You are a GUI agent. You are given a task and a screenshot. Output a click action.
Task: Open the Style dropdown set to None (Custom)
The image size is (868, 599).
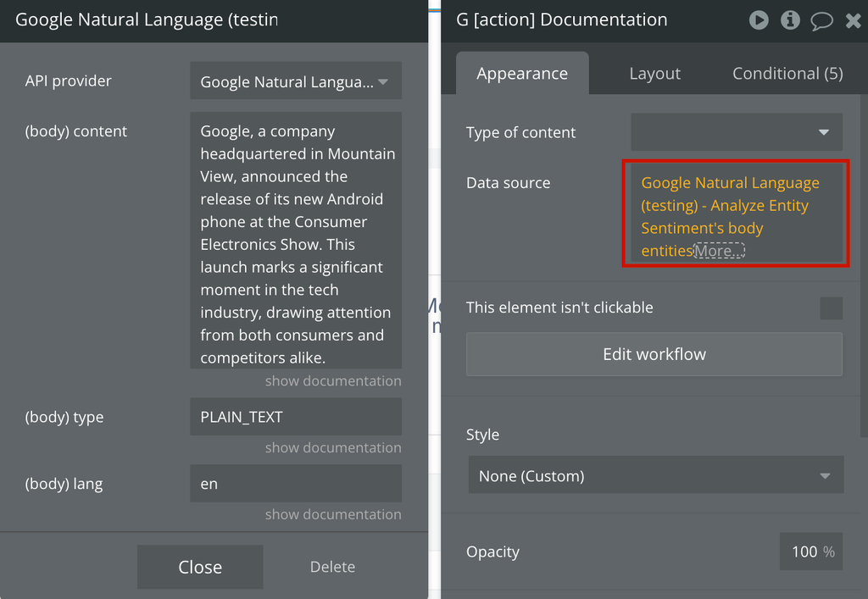656,475
